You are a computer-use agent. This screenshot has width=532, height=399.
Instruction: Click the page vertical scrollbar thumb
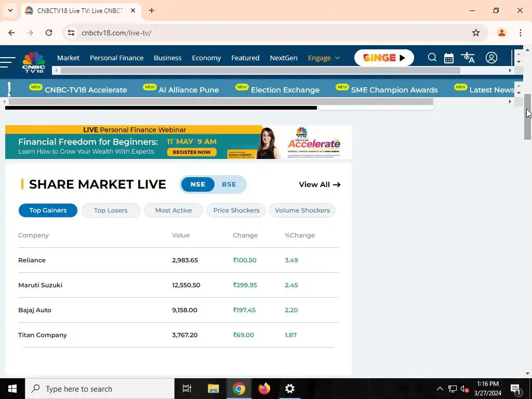click(x=528, y=117)
